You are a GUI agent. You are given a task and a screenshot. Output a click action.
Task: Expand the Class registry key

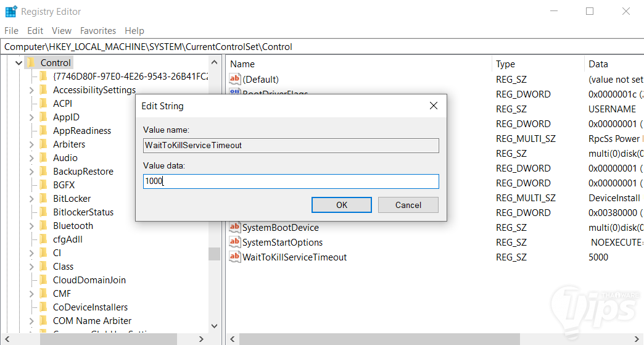[x=31, y=267]
